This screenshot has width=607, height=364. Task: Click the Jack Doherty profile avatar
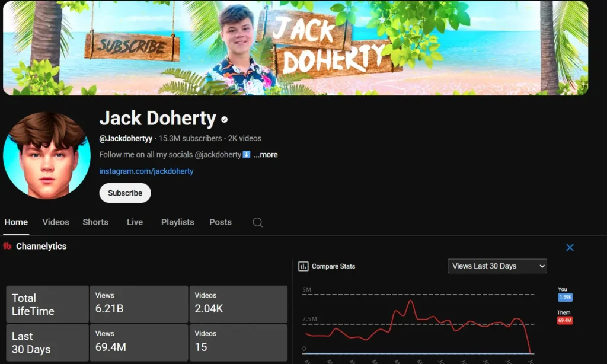click(x=47, y=156)
